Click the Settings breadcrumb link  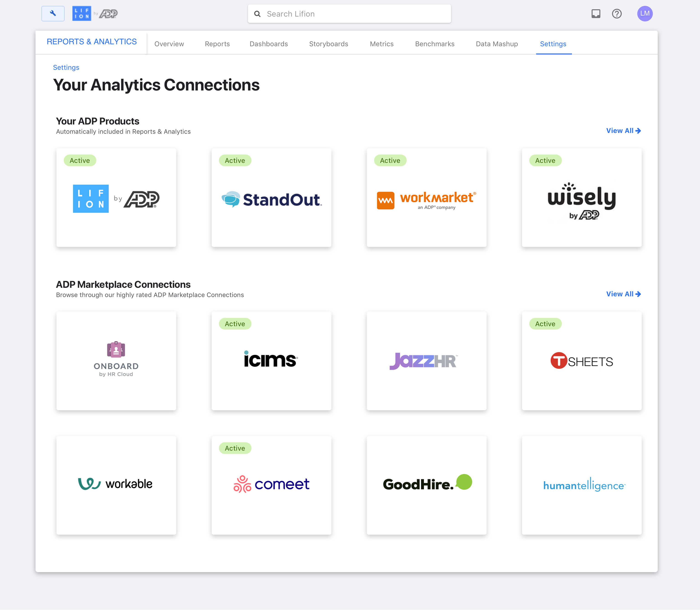tap(66, 67)
